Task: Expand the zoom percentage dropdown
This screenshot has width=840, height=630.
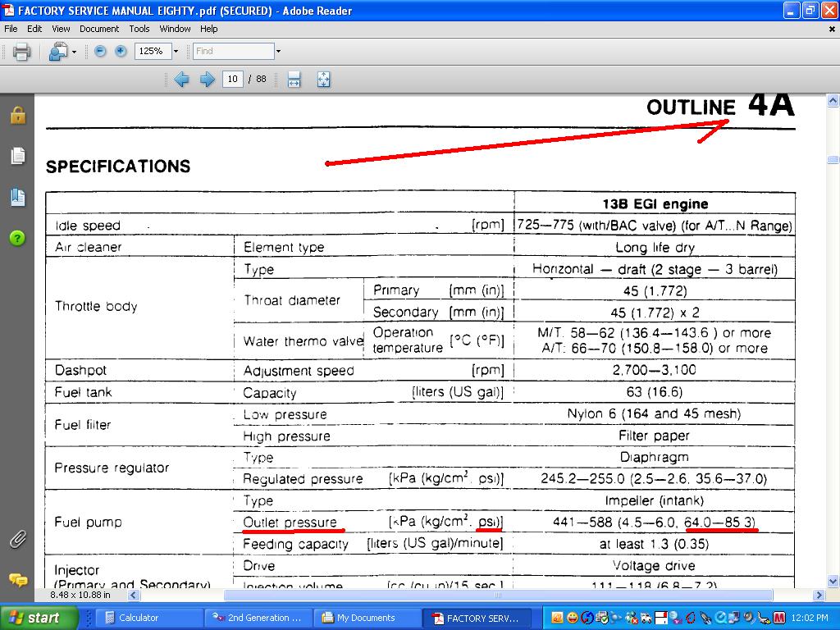Action: pyautogui.click(x=176, y=51)
